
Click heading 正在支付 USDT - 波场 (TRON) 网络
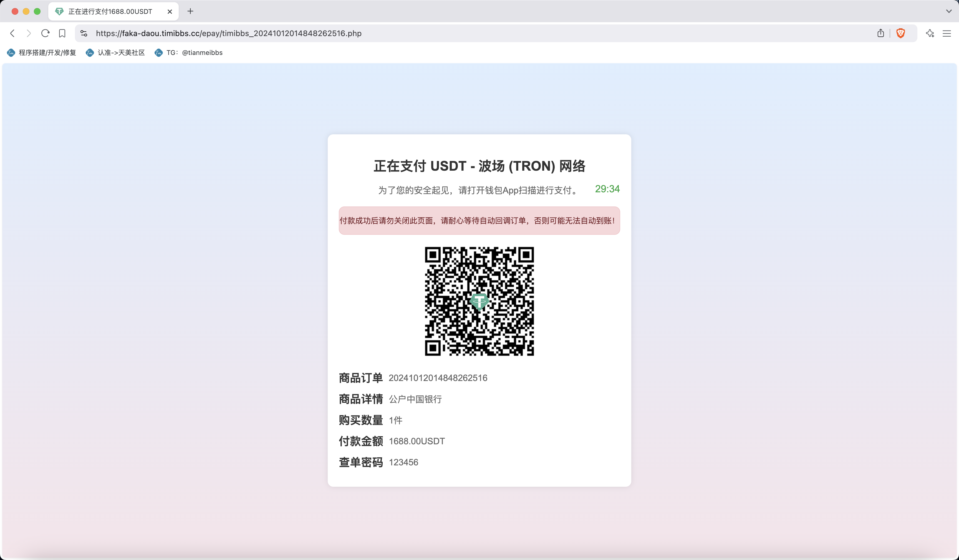(x=479, y=166)
